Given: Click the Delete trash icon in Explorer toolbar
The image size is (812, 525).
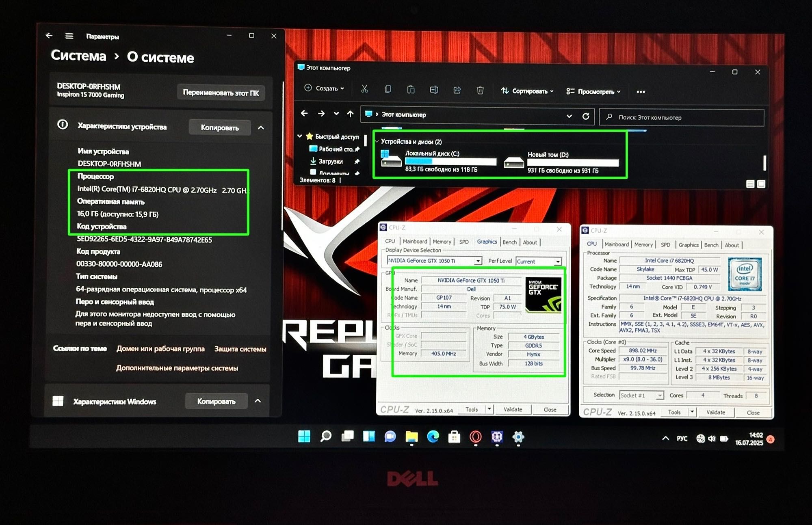Looking at the screenshot, I should (x=480, y=90).
